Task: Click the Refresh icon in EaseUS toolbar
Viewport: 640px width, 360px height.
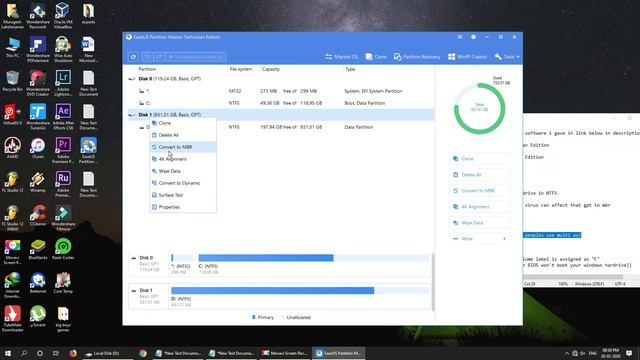Action: pos(133,57)
